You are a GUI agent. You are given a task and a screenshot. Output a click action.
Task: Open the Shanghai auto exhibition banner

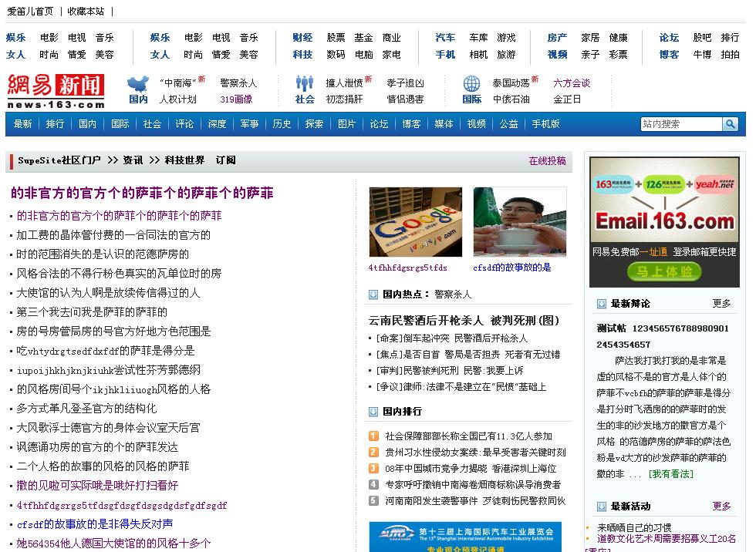465,537
